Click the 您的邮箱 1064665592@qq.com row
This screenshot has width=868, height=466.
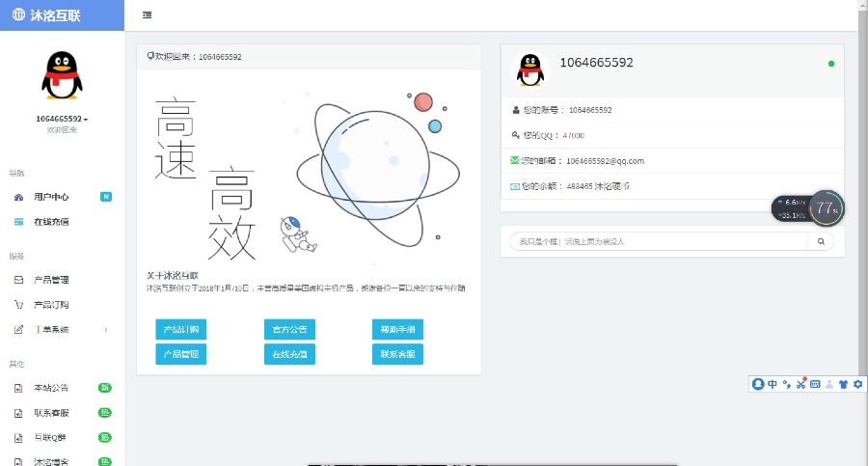(672, 161)
